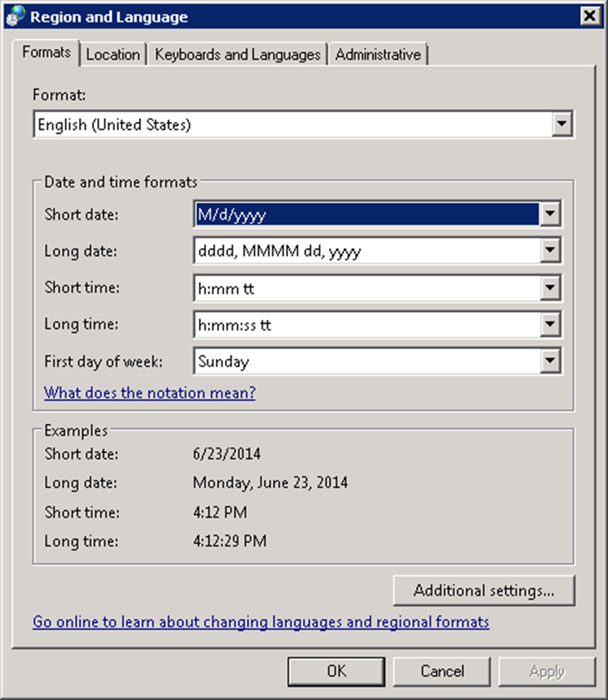Switch to the Formats tab
Image resolution: width=608 pixels, height=700 pixels.
point(47,52)
